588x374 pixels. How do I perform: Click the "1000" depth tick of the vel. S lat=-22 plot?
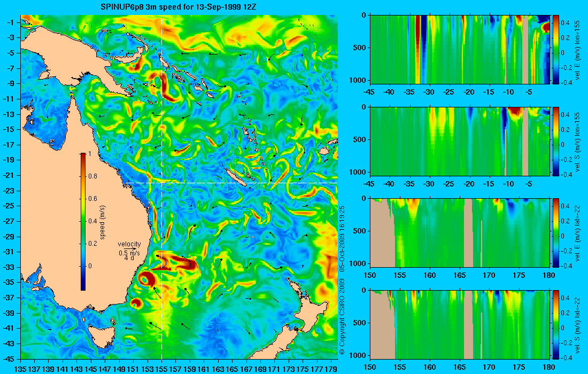359,355
